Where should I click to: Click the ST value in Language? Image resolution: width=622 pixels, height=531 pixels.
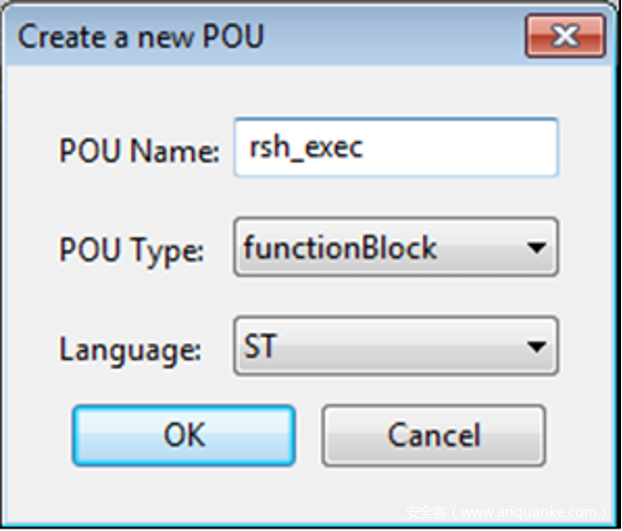click(260, 347)
